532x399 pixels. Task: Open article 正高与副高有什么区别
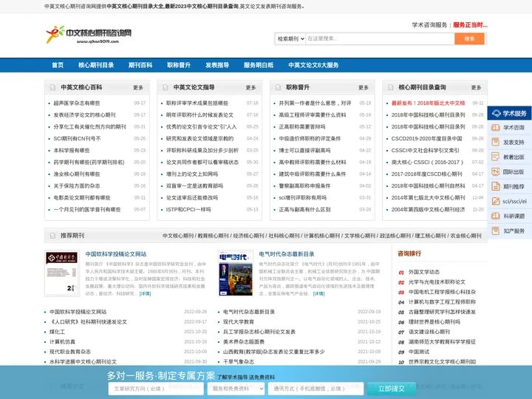(304, 210)
